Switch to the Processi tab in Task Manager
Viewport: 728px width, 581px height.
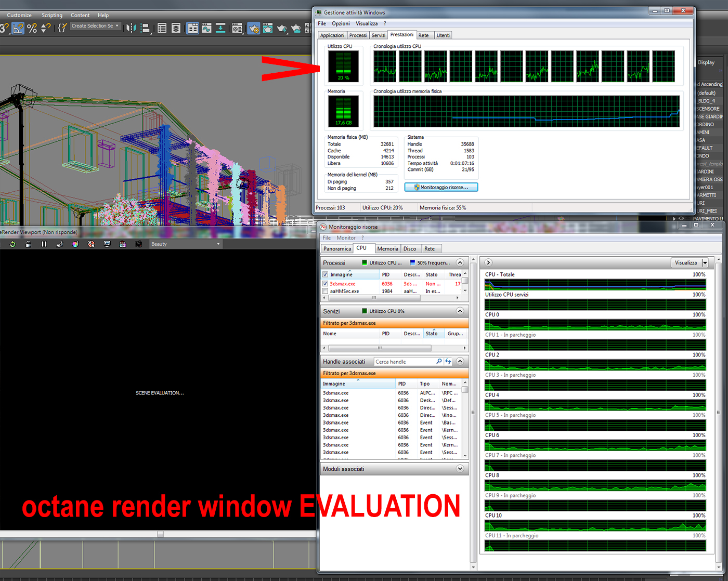[358, 35]
